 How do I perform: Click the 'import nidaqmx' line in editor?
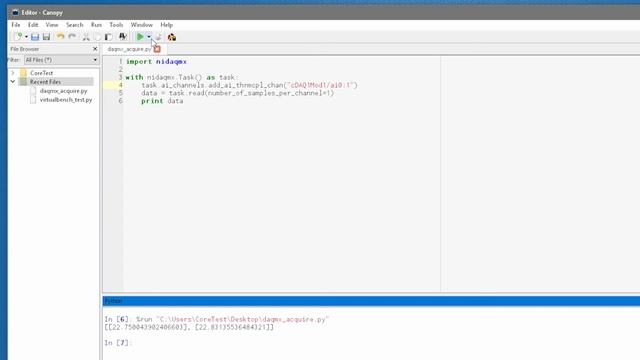coord(156,62)
